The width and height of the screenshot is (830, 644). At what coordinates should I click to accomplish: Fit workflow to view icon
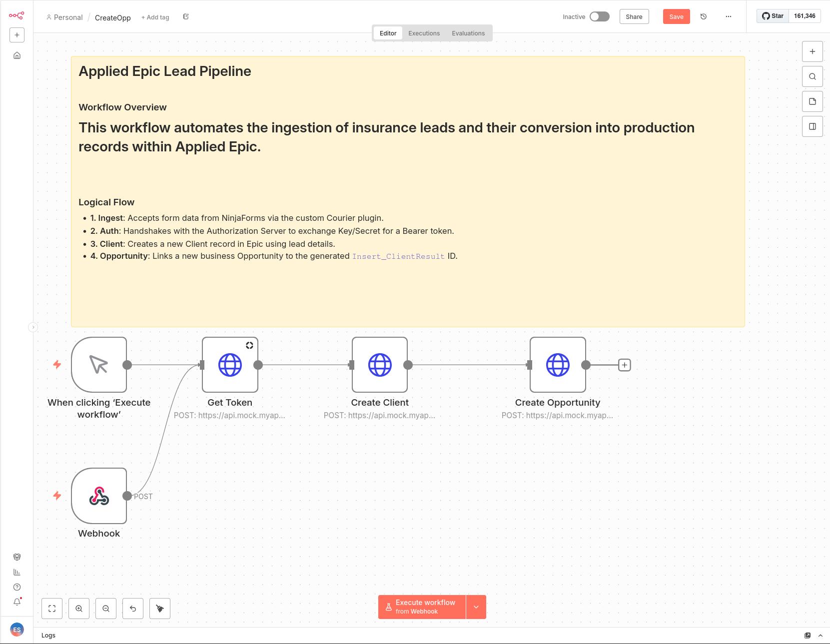(52, 608)
